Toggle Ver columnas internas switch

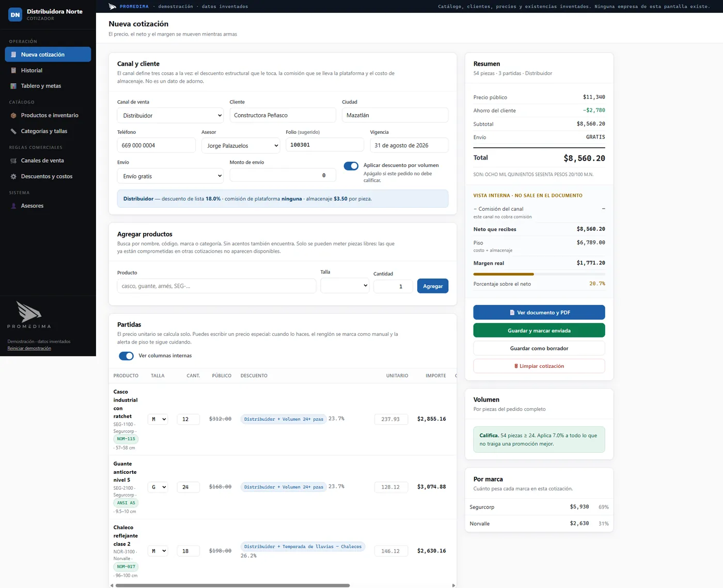pos(126,355)
